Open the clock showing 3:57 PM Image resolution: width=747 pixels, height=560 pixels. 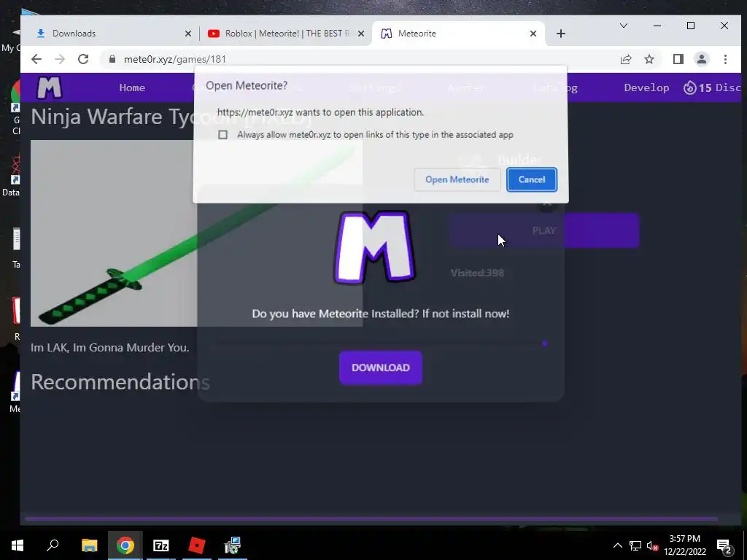pos(684,545)
